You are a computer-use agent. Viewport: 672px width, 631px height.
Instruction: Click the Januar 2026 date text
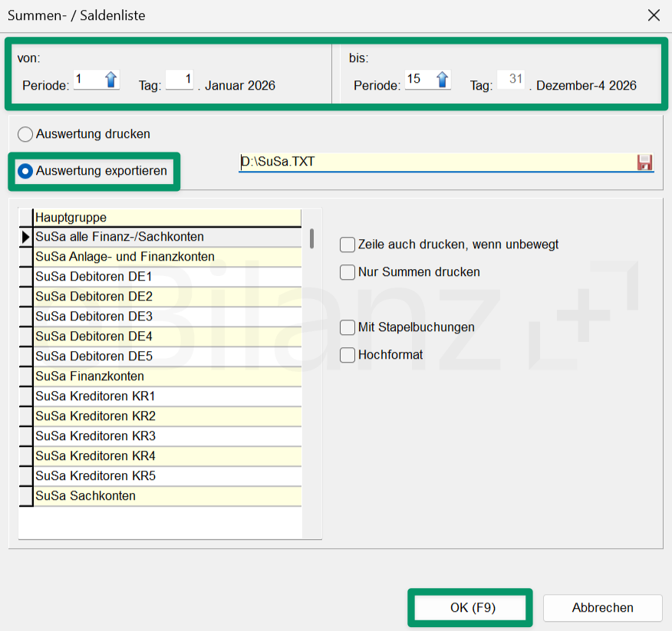point(240,86)
